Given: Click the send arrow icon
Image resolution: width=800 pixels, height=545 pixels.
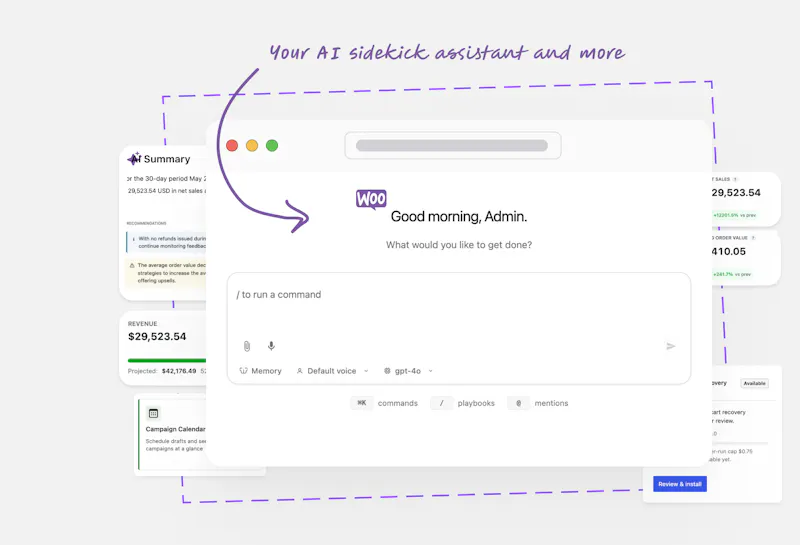Looking at the screenshot, I should 671,346.
